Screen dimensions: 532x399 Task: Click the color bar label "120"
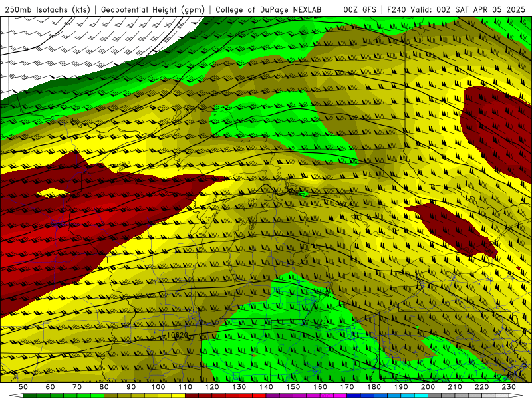(212, 387)
